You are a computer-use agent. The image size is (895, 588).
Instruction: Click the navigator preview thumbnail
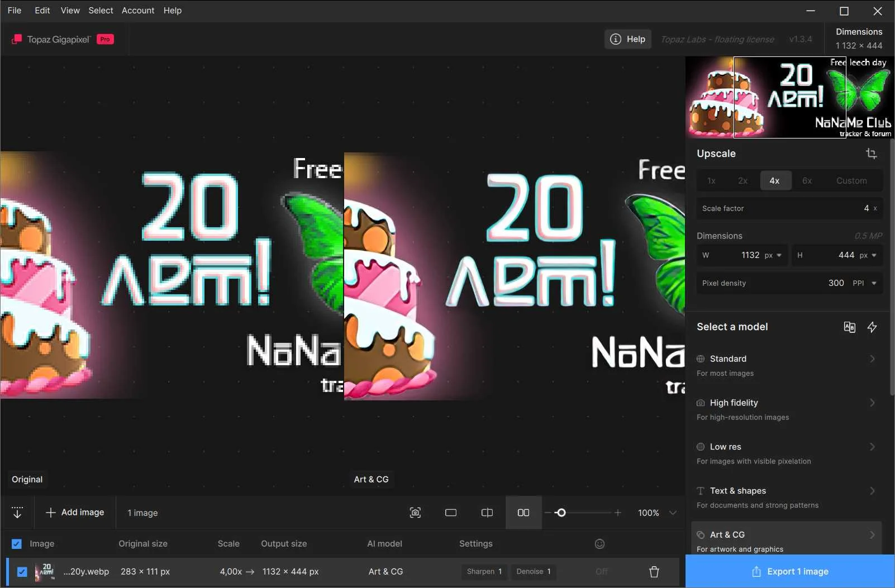pyautogui.click(x=790, y=97)
